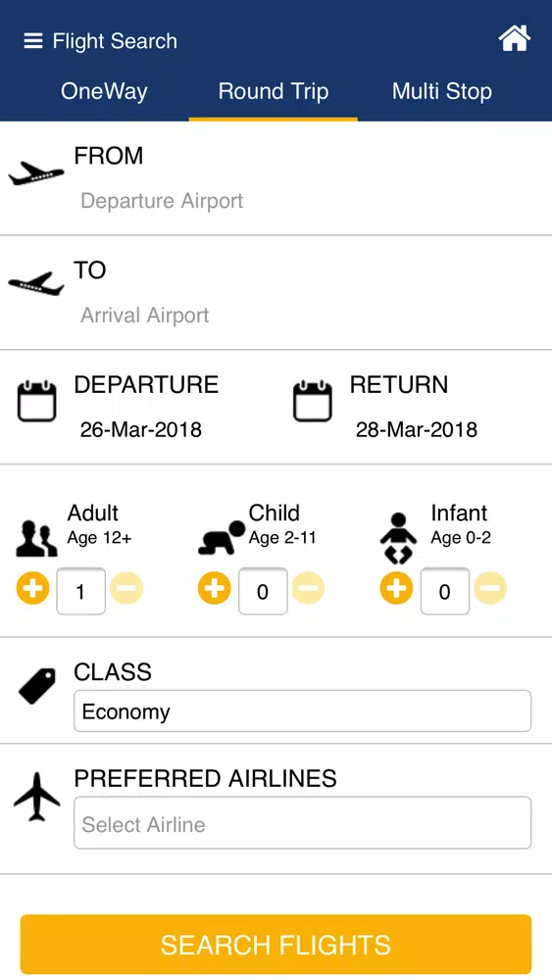Go to home via house icon

[x=514, y=39]
